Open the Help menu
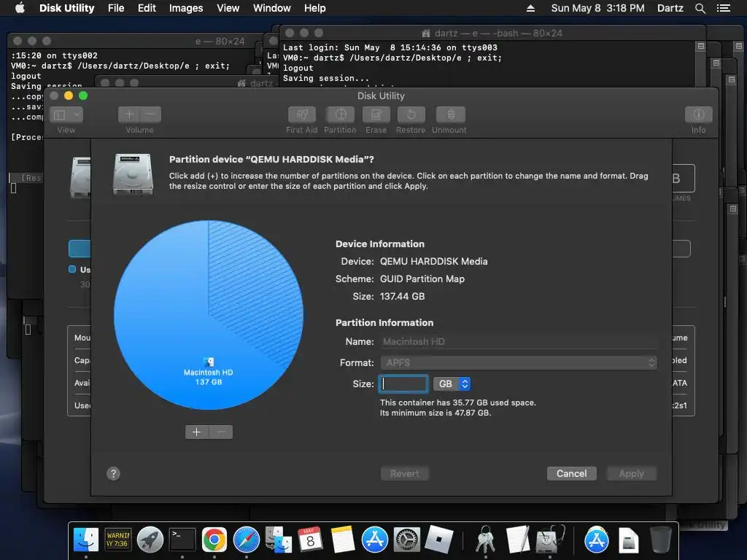The image size is (747, 560). pyautogui.click(x=315, y=8)
